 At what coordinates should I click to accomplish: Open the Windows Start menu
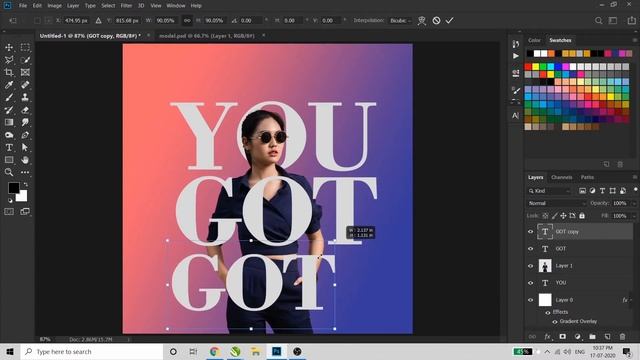[x=10, y=351]
